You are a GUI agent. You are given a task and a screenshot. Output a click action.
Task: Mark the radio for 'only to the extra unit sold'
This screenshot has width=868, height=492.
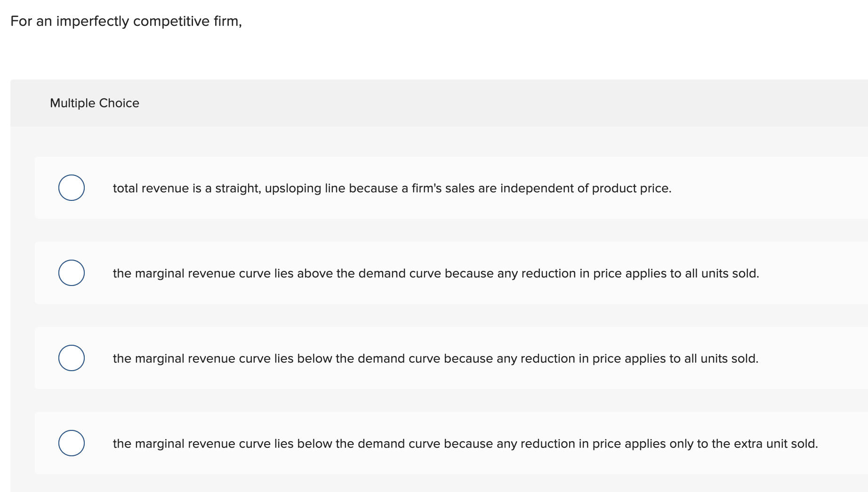72,443
